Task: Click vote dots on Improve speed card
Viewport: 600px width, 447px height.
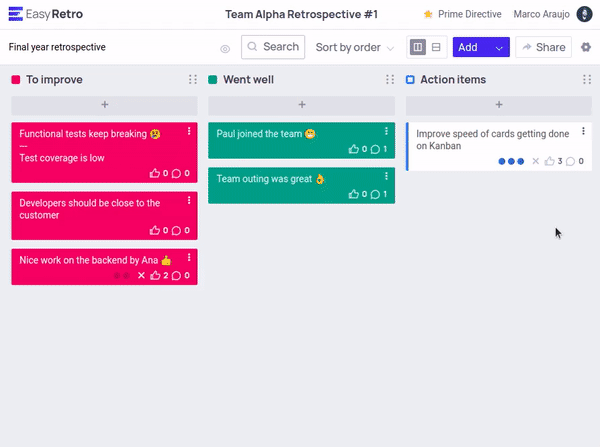Action: click(x=511, y=162)
